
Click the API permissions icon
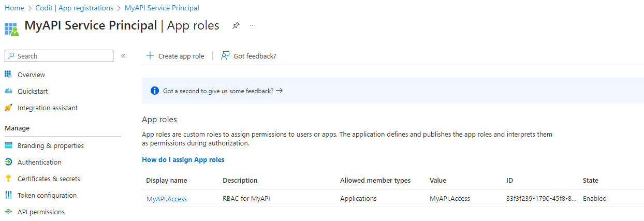coord(8,212)
